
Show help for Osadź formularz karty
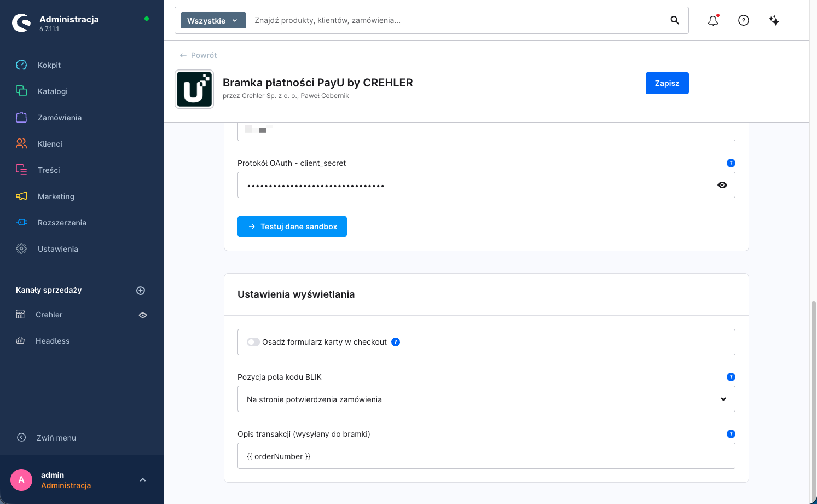point(396,342)
